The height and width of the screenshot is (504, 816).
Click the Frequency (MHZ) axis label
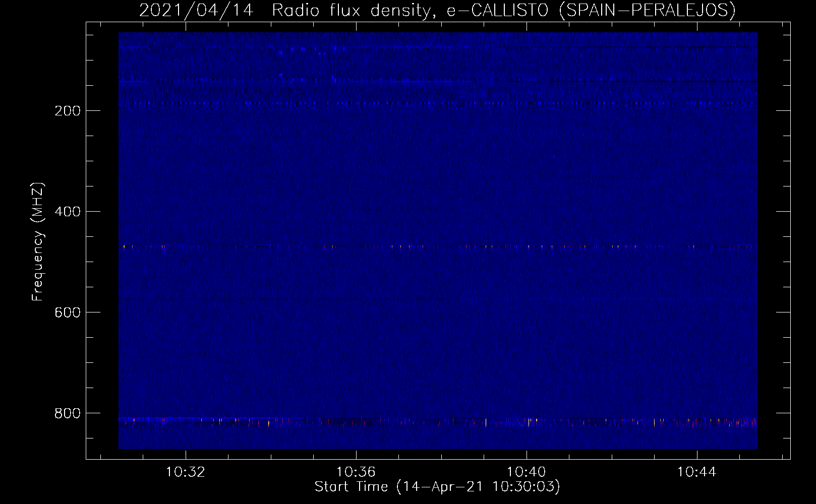[38, 241]
